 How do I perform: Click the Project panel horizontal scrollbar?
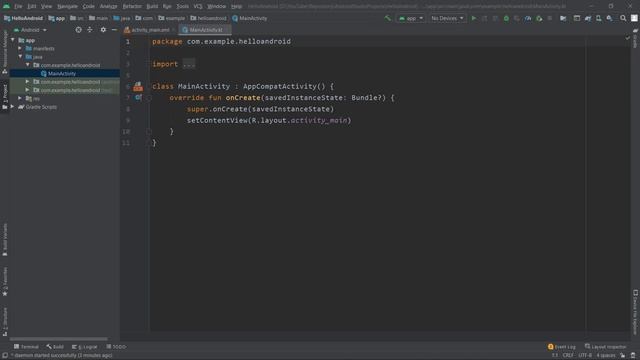(x=59, y=339)
